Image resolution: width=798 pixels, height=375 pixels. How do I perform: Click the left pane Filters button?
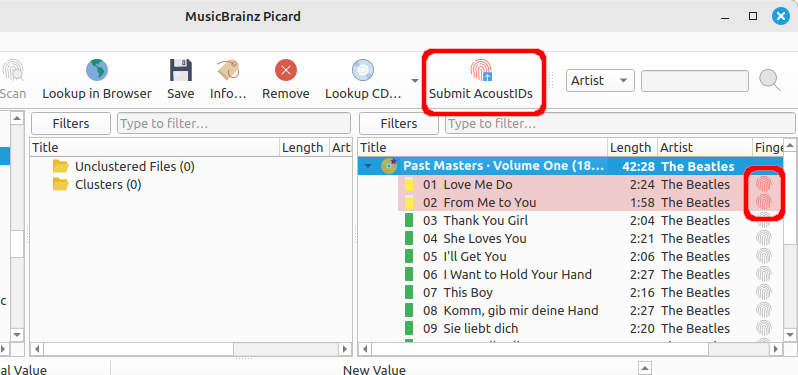coord(71,123)
